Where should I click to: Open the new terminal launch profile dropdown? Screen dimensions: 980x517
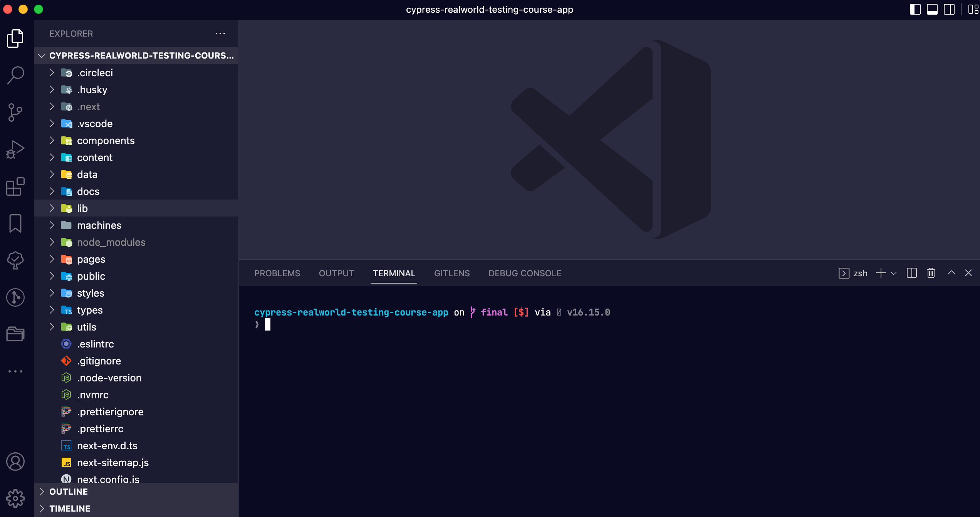[894, 273]
